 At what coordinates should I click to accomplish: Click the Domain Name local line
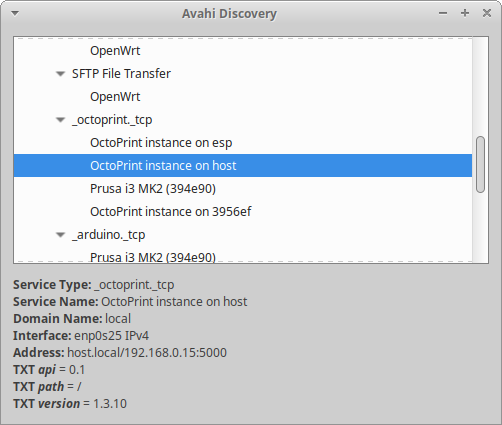(72, 319)
